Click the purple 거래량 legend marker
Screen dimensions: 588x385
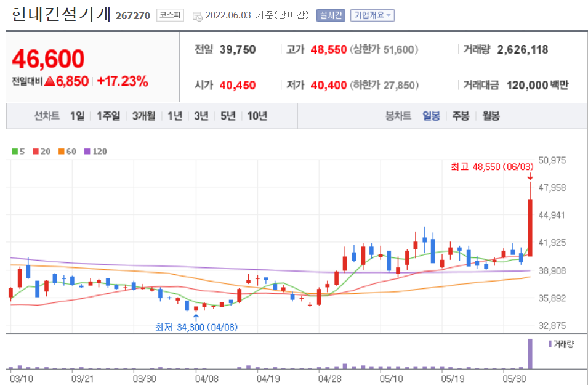tap(550, 344)
